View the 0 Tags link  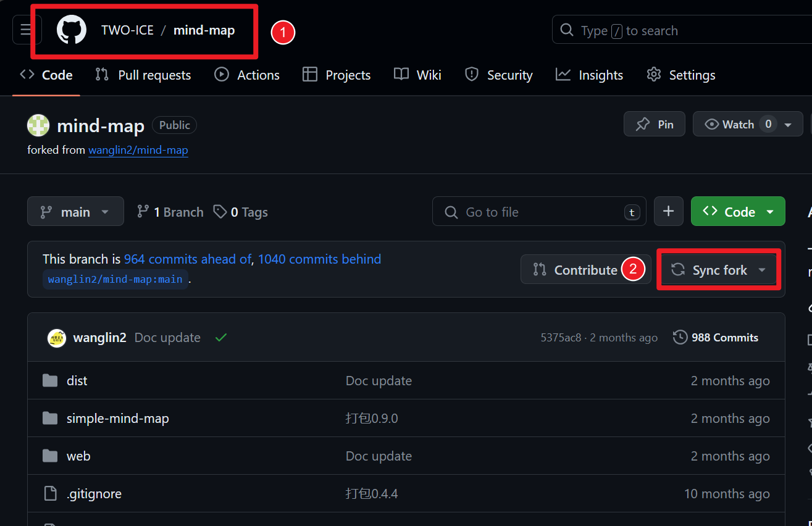click(x=240, y=212)
